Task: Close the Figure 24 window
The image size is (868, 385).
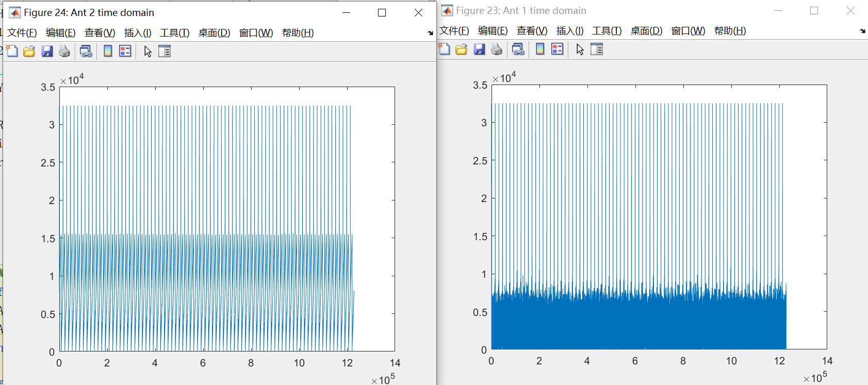Action: tap(418, 12)
